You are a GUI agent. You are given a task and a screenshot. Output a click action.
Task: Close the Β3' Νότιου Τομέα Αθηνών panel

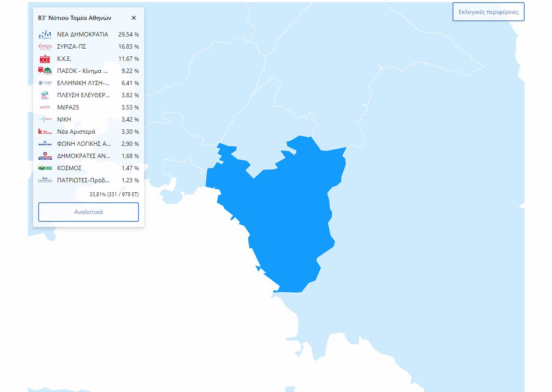coord(134,18)
